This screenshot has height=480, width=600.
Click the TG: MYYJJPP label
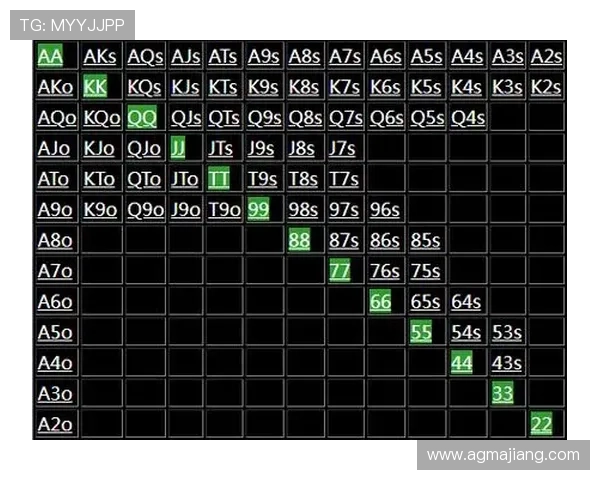71,24
